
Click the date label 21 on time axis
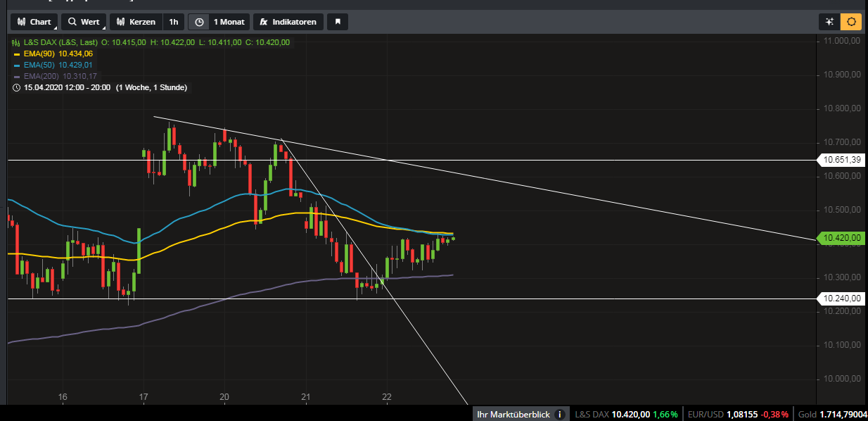(x=306, y=397)
